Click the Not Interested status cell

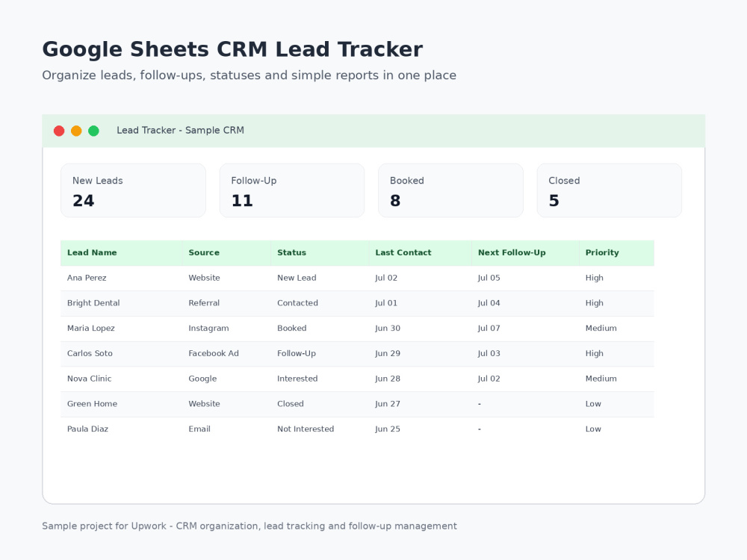[320, 429]
